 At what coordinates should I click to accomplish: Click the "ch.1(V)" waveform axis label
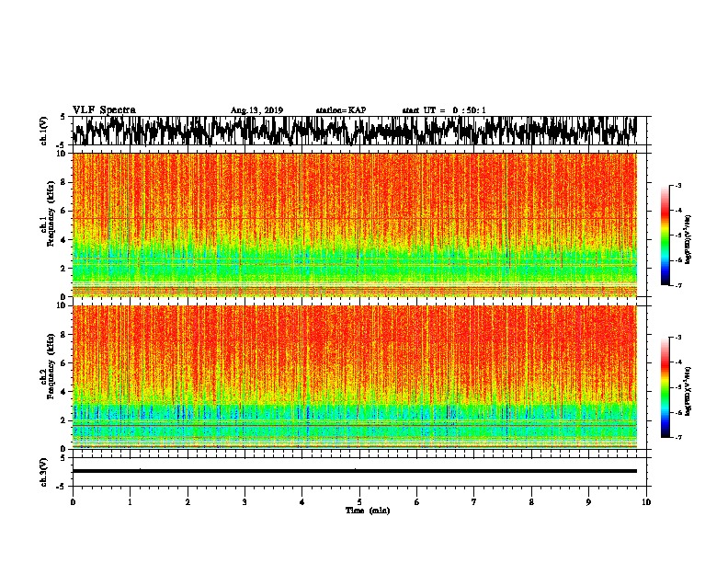pyautogui.click(x=44, y=131)
